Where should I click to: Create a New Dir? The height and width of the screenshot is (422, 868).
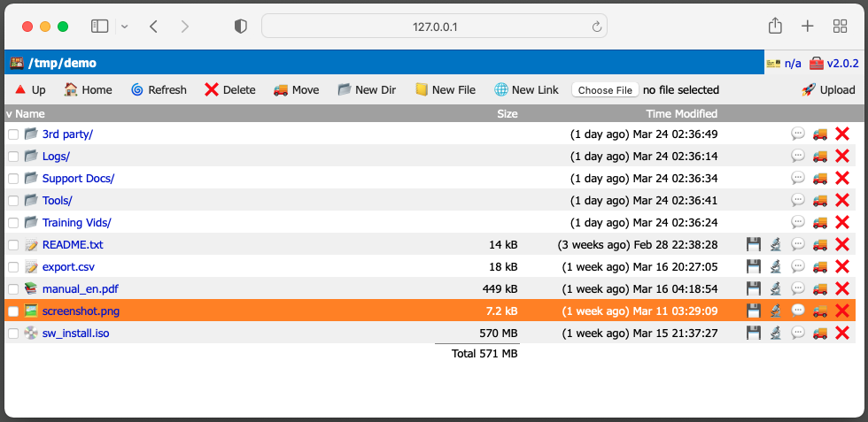(x=367, y=89)
